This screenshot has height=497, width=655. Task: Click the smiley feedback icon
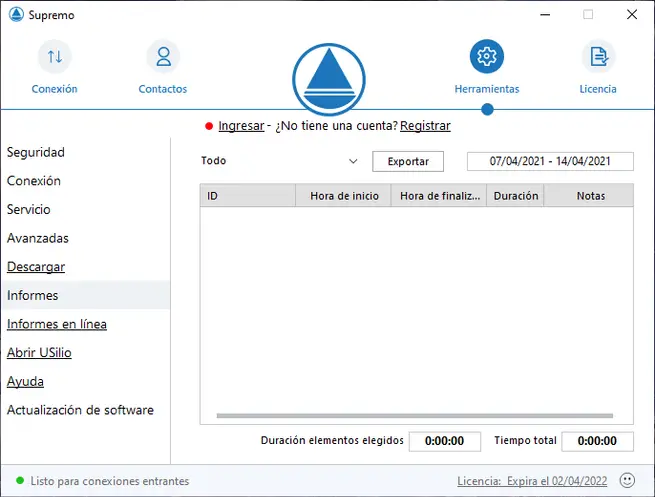(x=628, y=481)
